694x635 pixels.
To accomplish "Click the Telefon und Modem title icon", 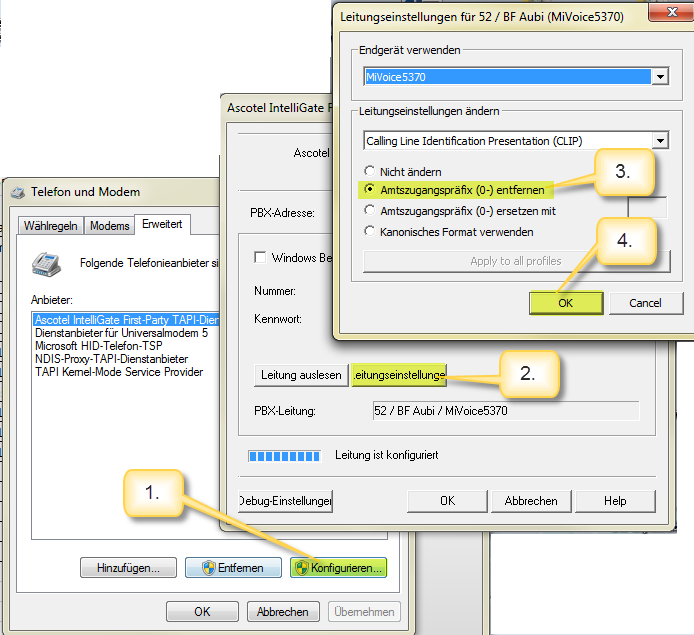I will 17,192.
